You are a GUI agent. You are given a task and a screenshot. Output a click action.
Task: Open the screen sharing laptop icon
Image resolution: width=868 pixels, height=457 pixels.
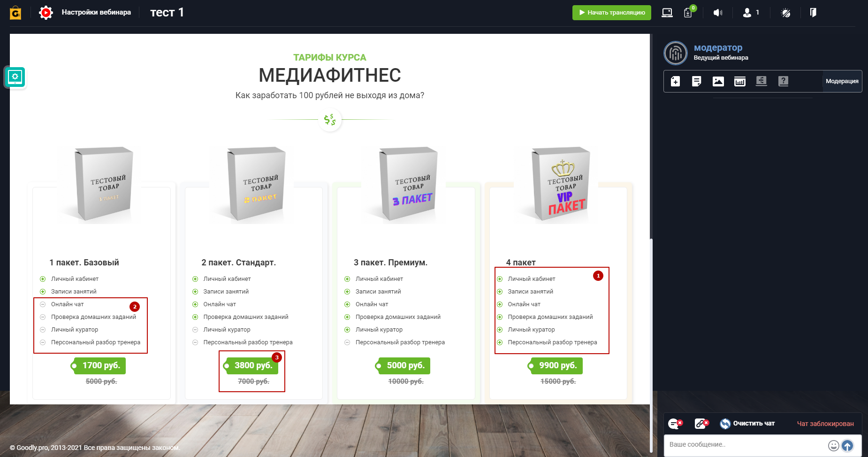click(667, 13)
